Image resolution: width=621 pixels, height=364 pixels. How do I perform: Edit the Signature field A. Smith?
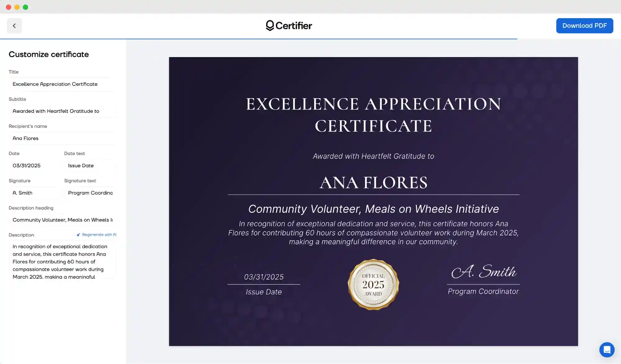[x=34, y=193]
